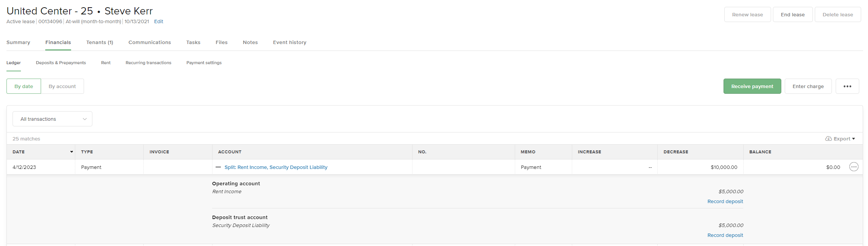Open the Split: Rent Income, Security Deposit link
The height and width of the screenshot is (246, 868).
coord(276,167)
